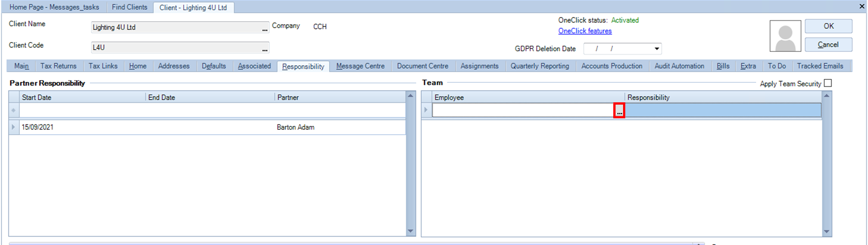This screenshot has width=868, height=245.
Task: Open the Client Name ellipsis lookup
Action: point(265,28)
